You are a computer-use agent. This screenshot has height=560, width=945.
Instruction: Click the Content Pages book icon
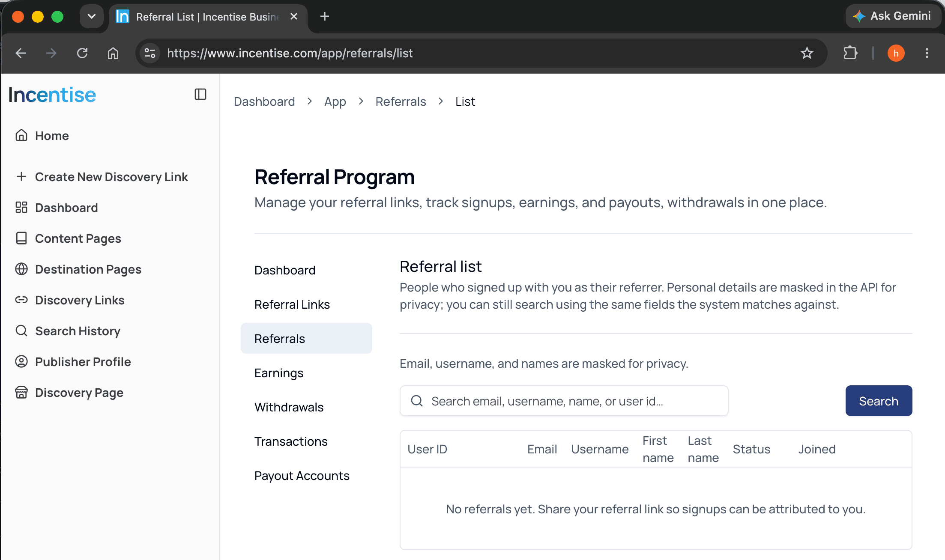21,238
